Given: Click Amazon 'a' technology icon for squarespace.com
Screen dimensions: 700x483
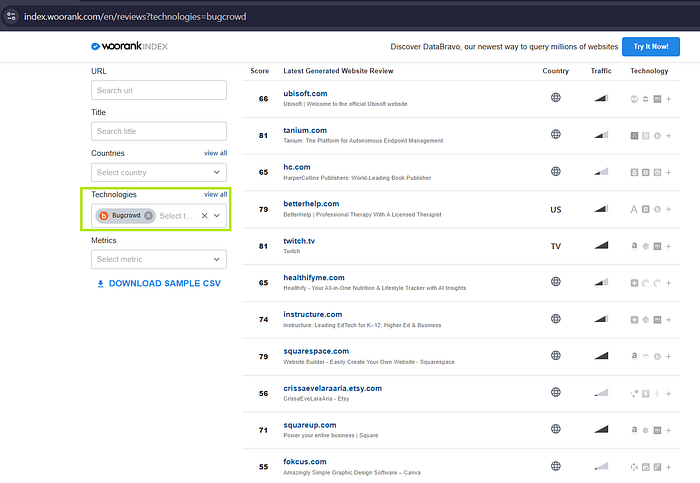Looking at the screenshot, I should coord(634,356).
